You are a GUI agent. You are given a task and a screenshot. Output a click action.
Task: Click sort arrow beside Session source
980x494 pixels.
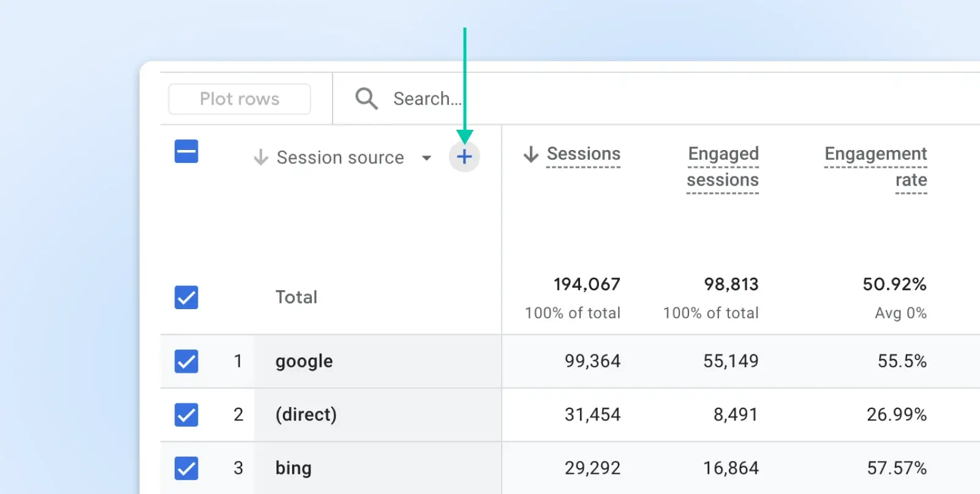[x=261, y=157]
